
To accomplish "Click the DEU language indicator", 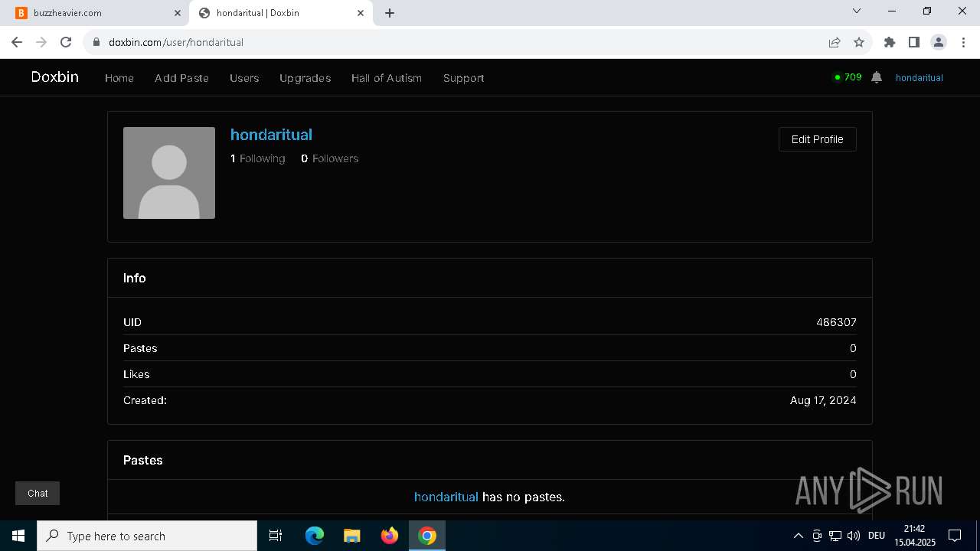I will coord(877,536).
